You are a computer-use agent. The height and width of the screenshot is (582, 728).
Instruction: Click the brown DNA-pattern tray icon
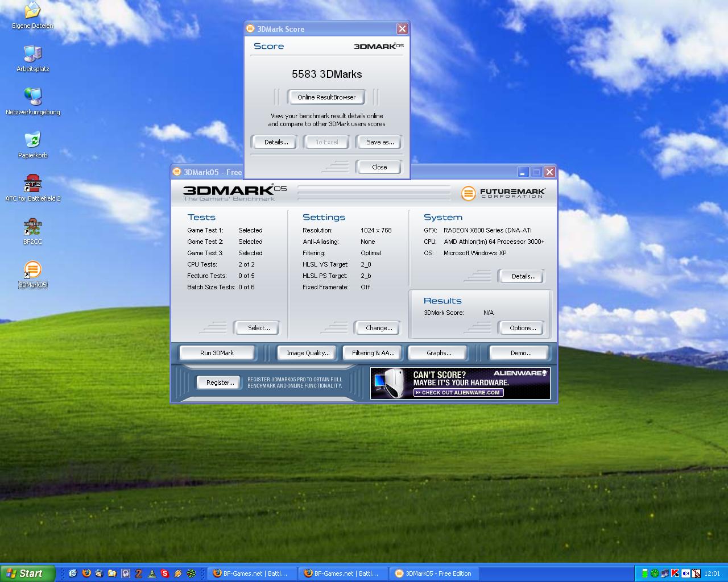click(x=696, y=573)
